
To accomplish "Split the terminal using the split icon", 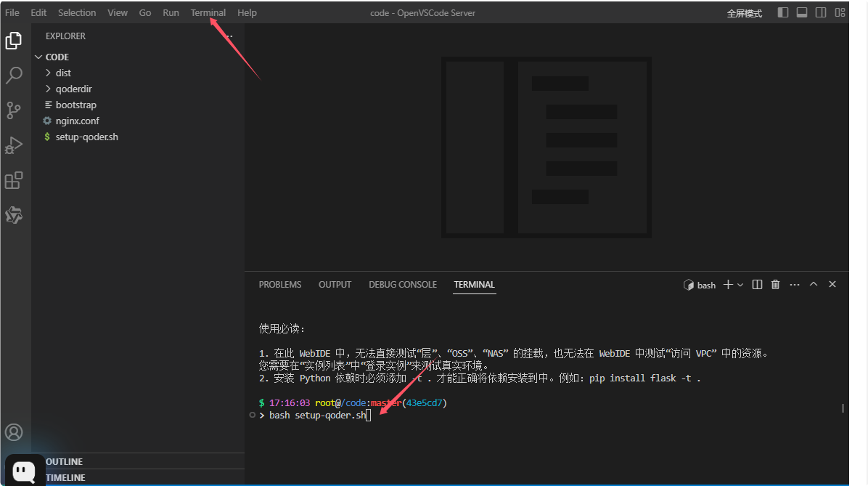I will 756,285.
